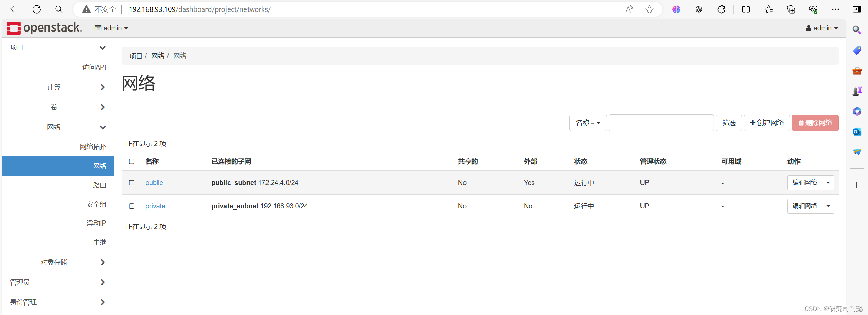This screenshot has width=868, height=315.
Task: Open the sidebar shopping tag icon
Action: [857, 50]
